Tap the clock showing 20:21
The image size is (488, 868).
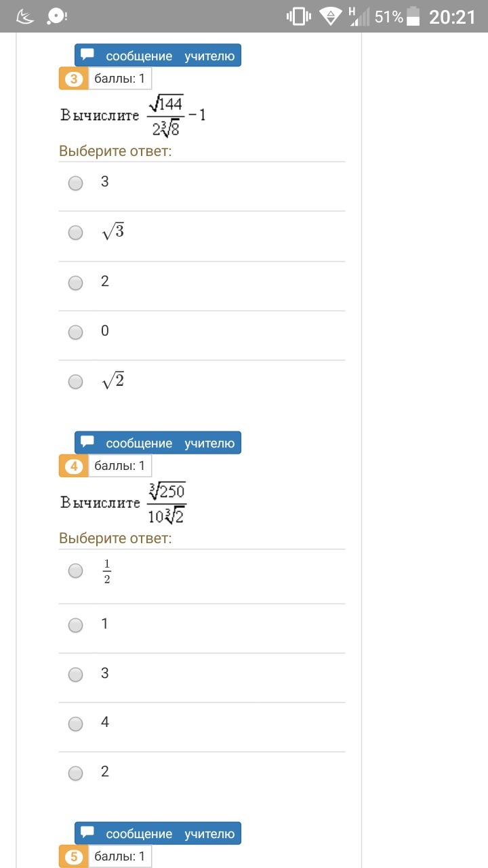click(x=452, y=16)
